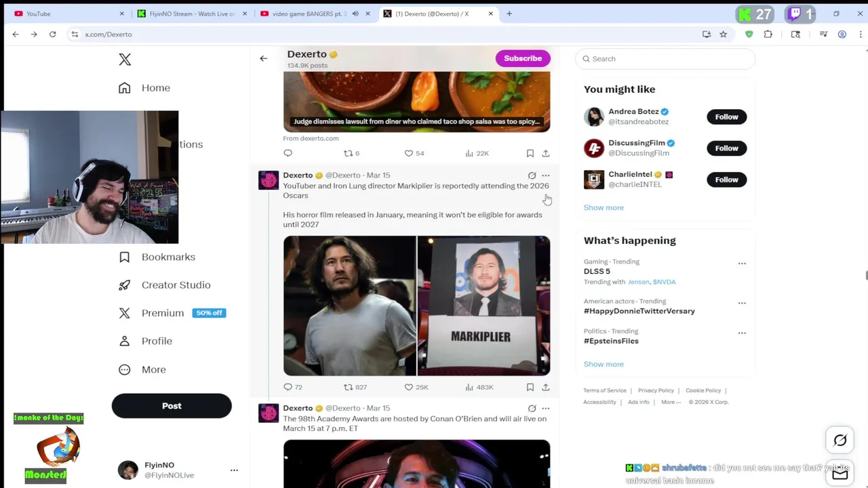868x488 pixels.
Task: Open options for the EpsteinsFiles trend
Action: 742,333
